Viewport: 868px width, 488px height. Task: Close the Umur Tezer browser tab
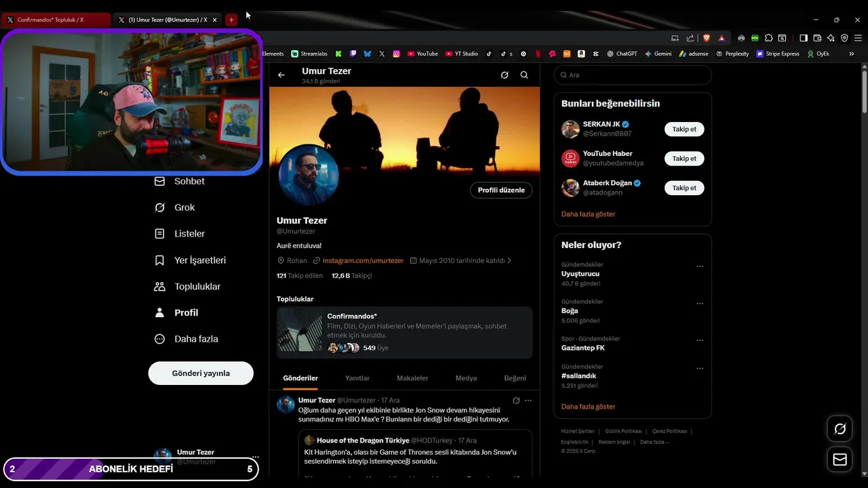coord(215,20)
